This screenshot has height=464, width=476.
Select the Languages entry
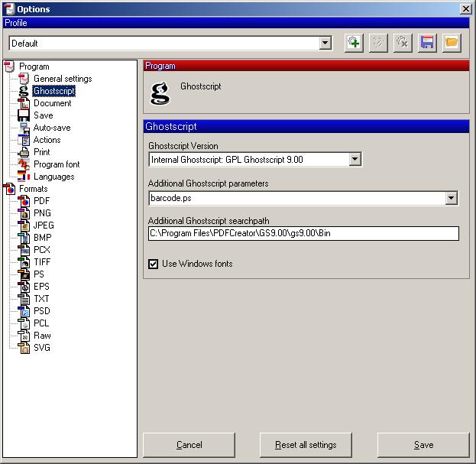[x=54, y=177]
